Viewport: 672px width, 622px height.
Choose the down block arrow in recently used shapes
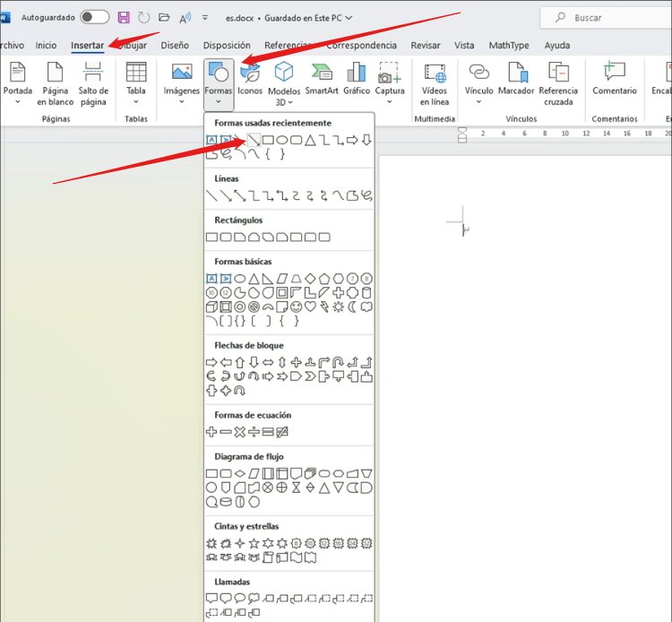[x=366, y=140]
